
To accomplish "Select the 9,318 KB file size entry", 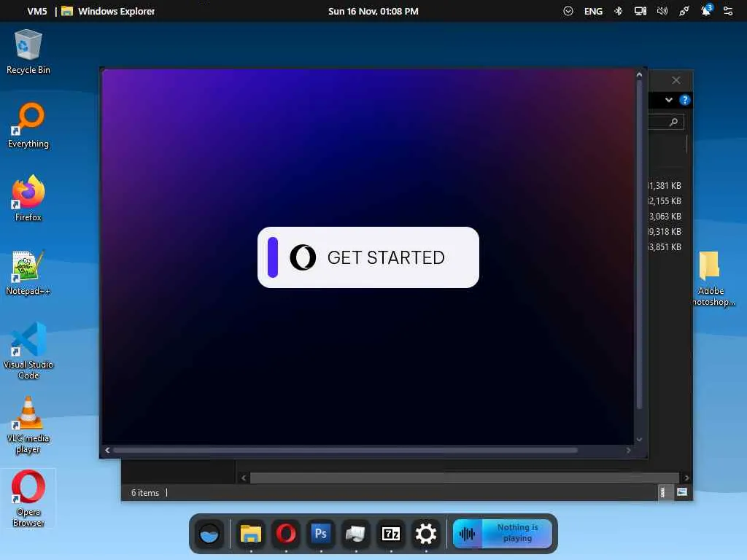I will pyautogui.click(x=664, y=231).
